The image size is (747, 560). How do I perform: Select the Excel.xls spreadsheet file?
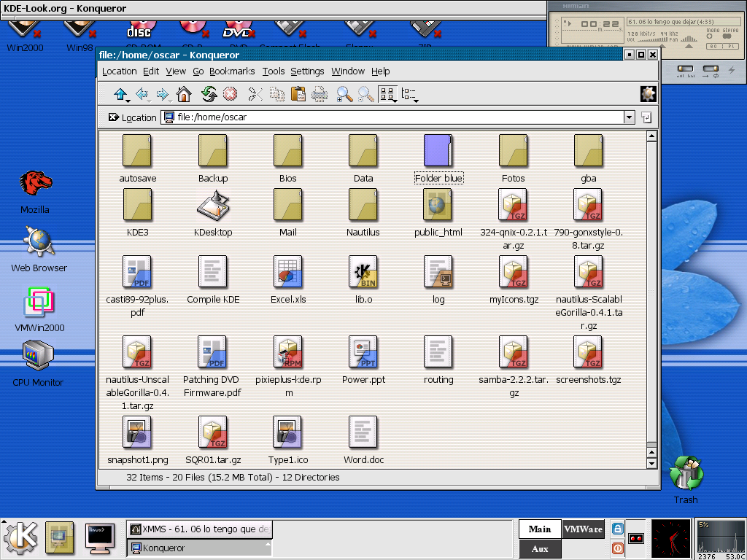[x=287, y=272]
